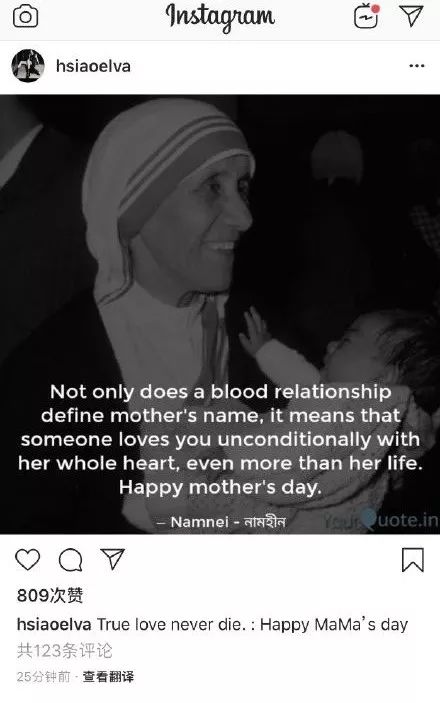Tap the Namnei author credit line
Screen dimensions: 440x703
pos(222,522)
